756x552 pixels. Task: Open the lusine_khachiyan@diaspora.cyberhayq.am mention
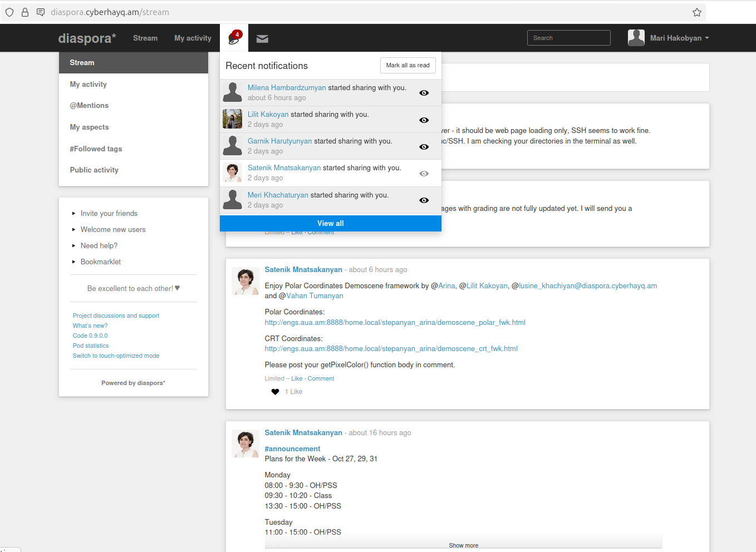588,286
